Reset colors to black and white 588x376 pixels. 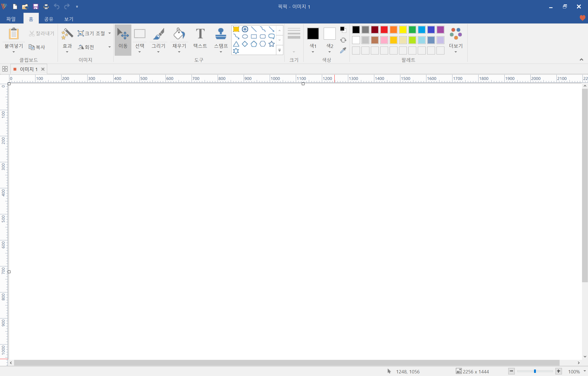point(343,29)
